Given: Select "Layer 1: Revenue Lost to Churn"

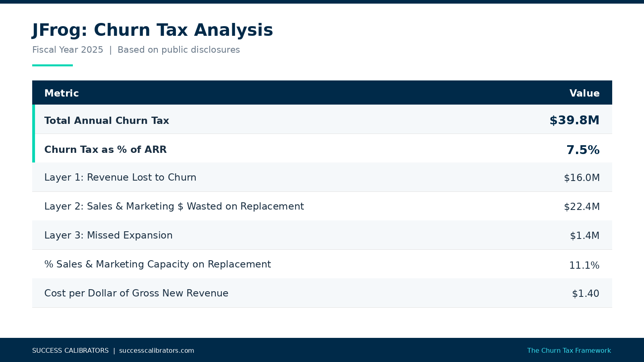Looking at the screenshot, I should (x=120, y=177).
